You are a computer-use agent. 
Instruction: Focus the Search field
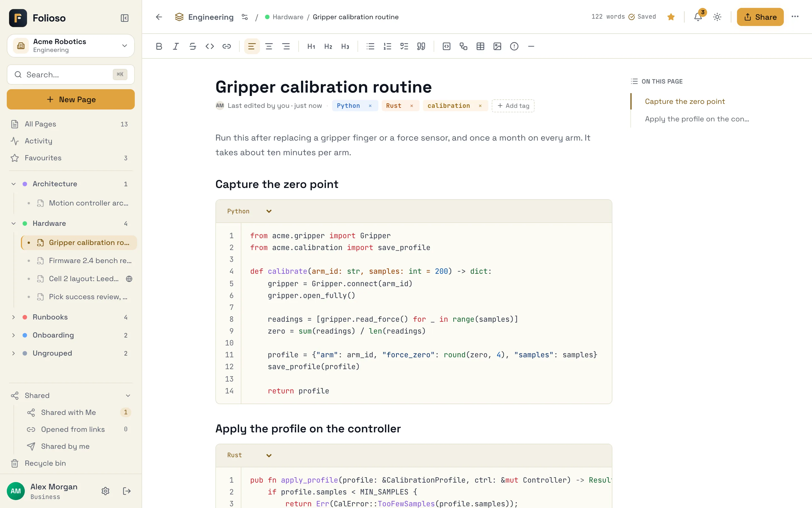click(70, 75)
